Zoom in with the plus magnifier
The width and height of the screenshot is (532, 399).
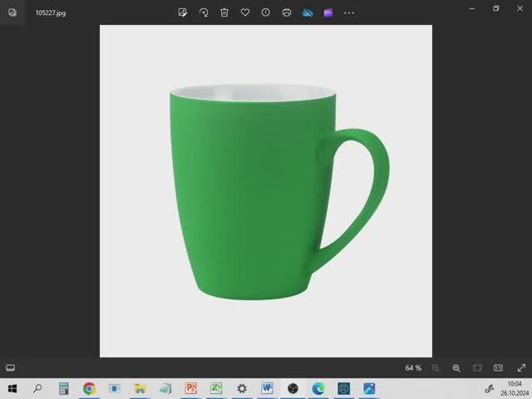456,367
